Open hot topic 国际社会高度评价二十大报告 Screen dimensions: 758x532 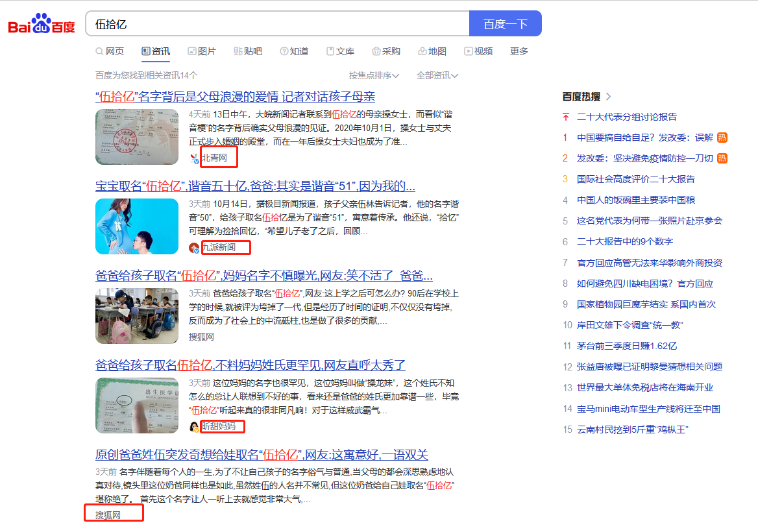[636, 179]
